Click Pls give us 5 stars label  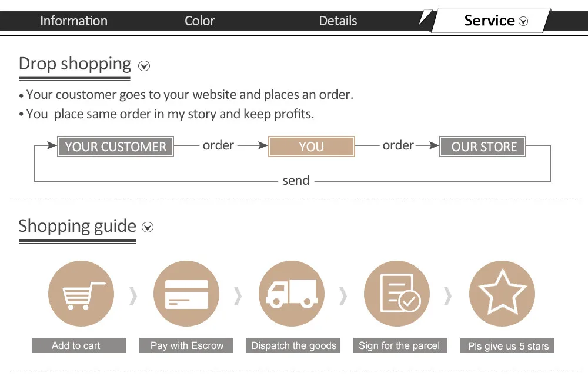pos(507,345)
